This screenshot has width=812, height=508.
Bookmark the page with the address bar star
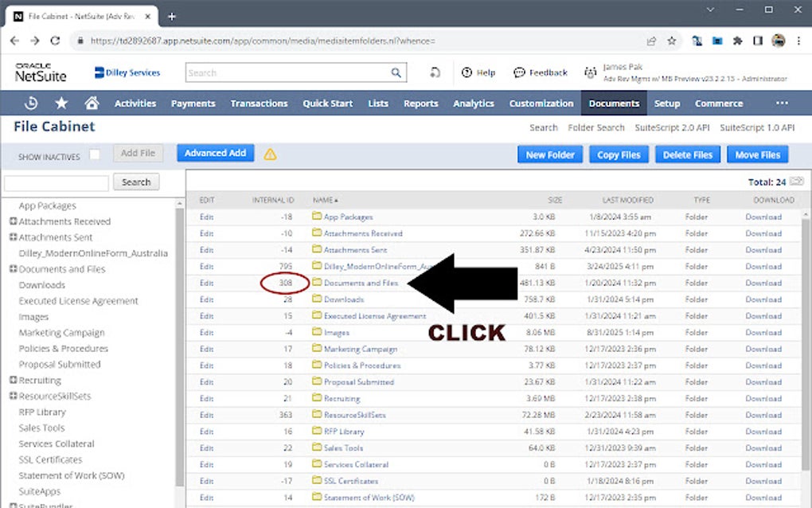pyautogui.click(x=671, y=41)
